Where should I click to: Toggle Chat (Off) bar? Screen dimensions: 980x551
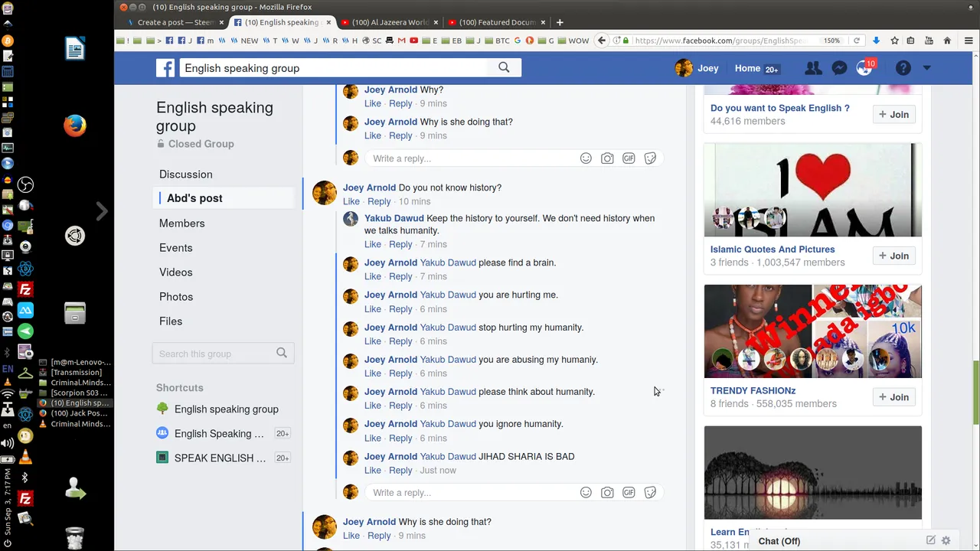(x=779, y=541)
